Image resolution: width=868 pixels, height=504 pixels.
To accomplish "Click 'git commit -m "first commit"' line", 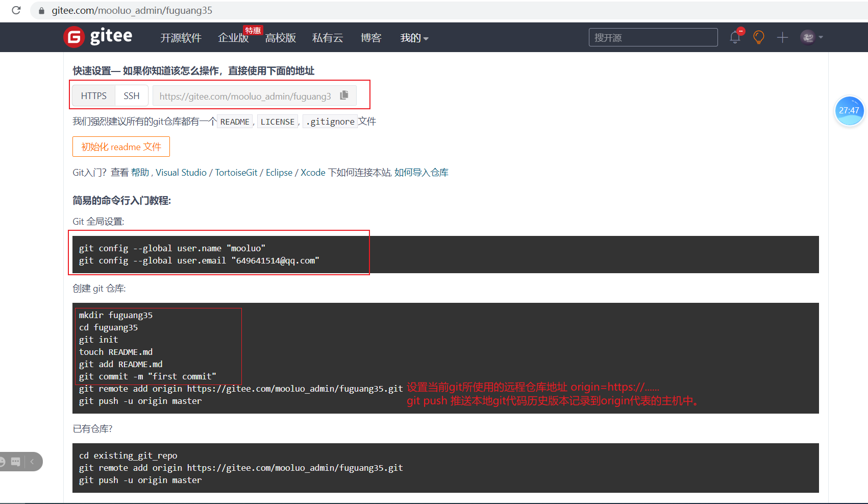I will [x=147, y=376].
